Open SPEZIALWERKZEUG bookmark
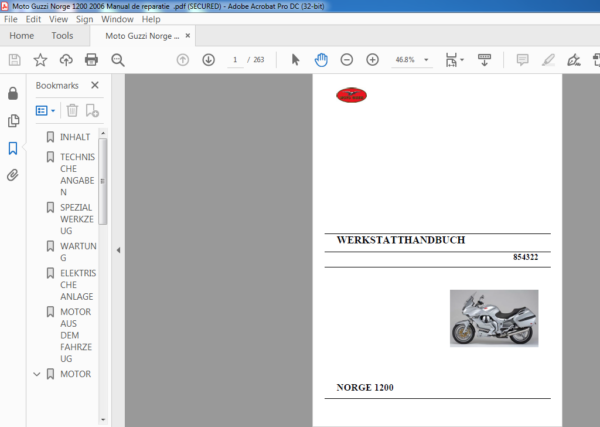Screen dimensions: 600x427 77,219
